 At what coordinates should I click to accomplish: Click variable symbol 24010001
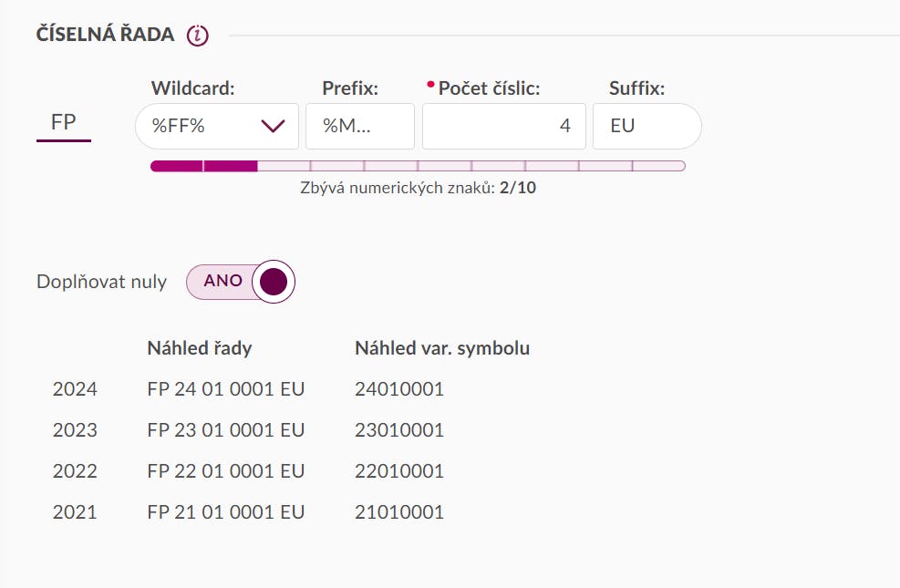tap(399, 389)
